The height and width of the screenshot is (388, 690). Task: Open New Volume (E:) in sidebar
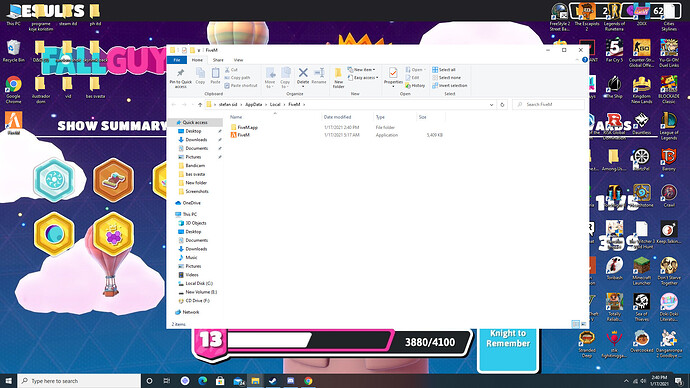click(201, 292)
